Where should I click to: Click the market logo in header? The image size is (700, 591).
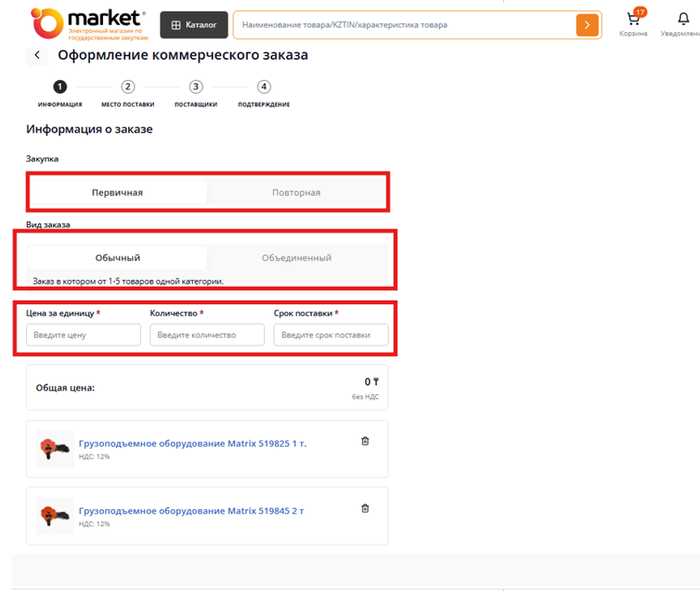(88, 24)
